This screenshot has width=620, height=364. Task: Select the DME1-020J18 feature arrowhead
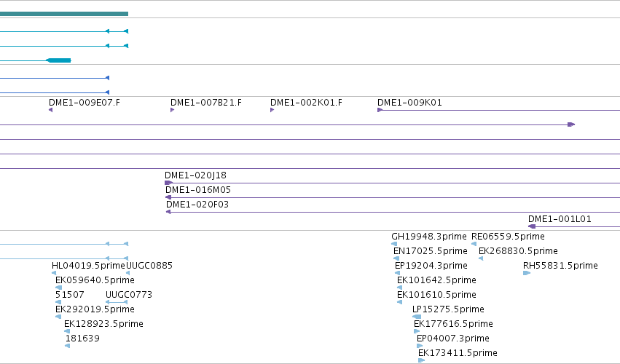click(168, 183)
